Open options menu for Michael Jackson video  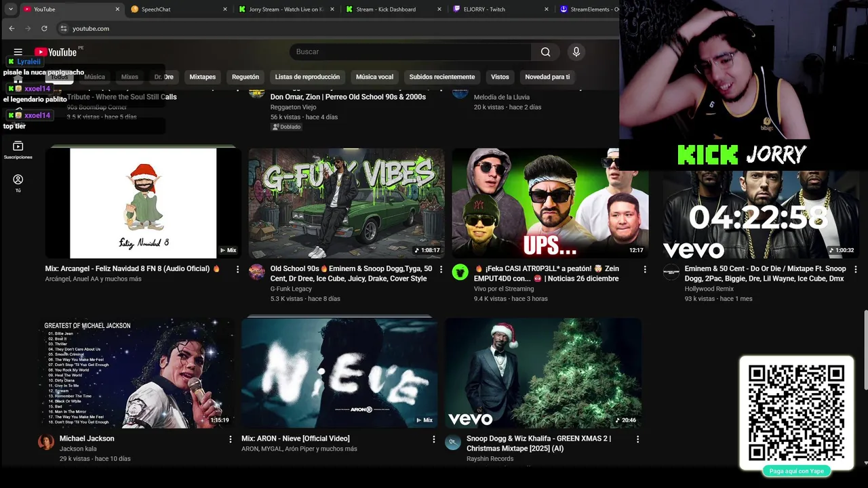231,439
